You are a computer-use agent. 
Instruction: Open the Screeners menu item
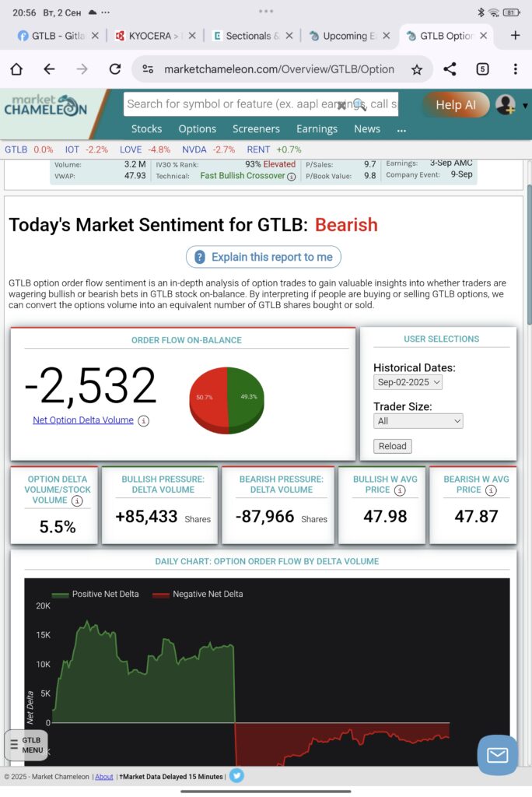(x=256, y=128)
